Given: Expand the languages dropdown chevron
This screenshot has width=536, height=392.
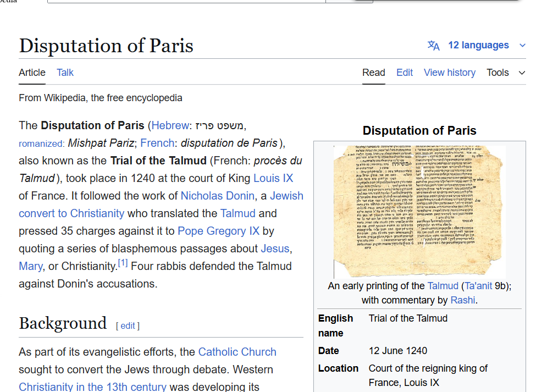Looking at the screenshot, I should pos(522,46).
